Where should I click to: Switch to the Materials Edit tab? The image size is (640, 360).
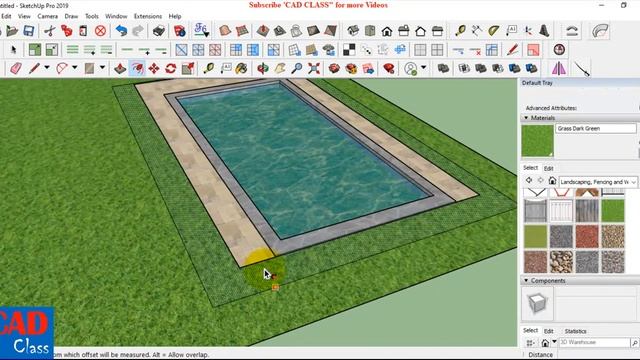(x=549, y=168)
